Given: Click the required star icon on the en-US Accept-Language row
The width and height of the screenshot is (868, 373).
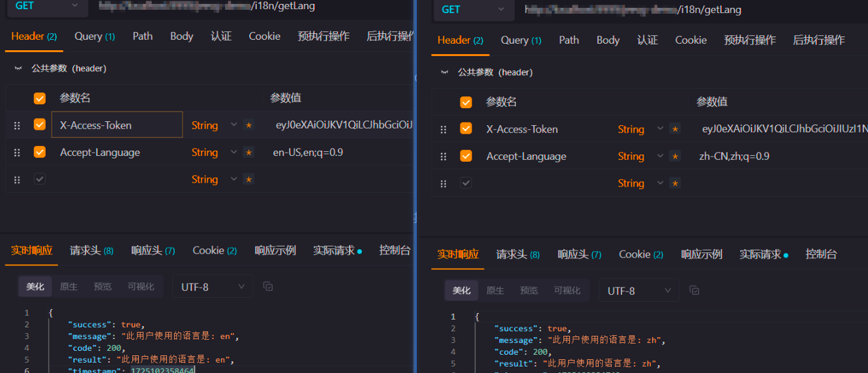Looking at the screenshot, I should pos(248,153).
